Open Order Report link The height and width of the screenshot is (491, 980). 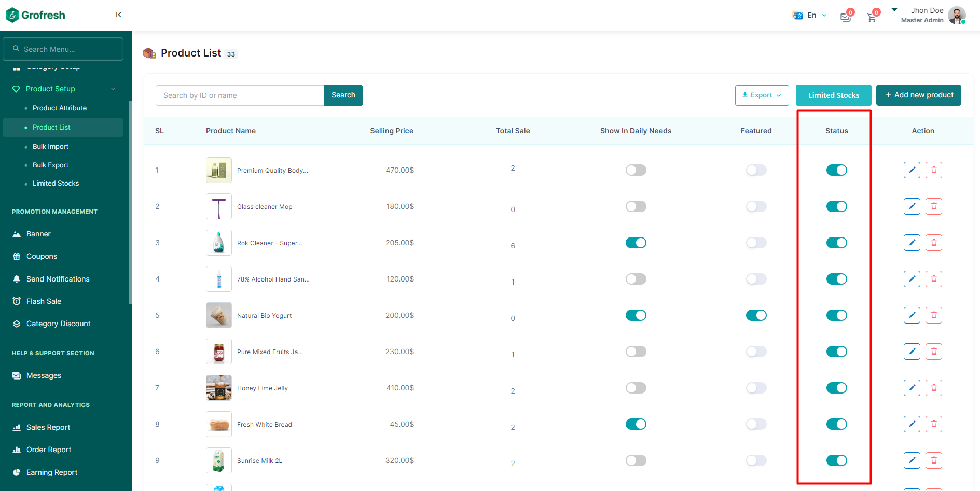49,450
